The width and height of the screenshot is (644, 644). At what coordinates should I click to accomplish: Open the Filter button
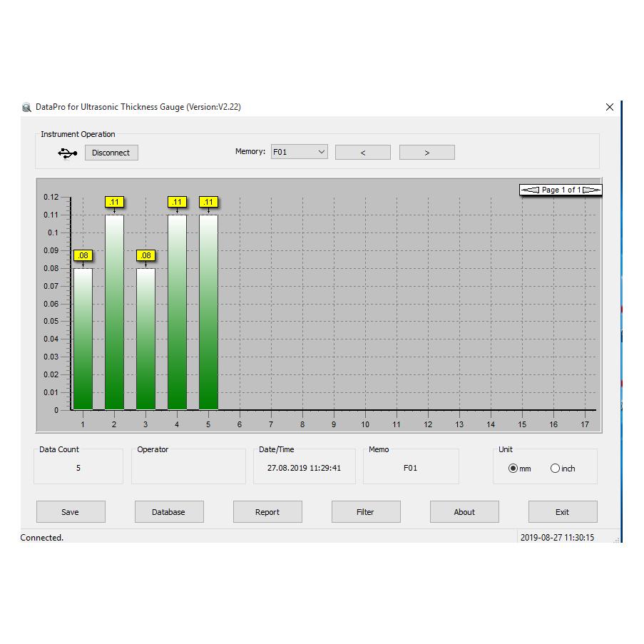coord(366,512)
